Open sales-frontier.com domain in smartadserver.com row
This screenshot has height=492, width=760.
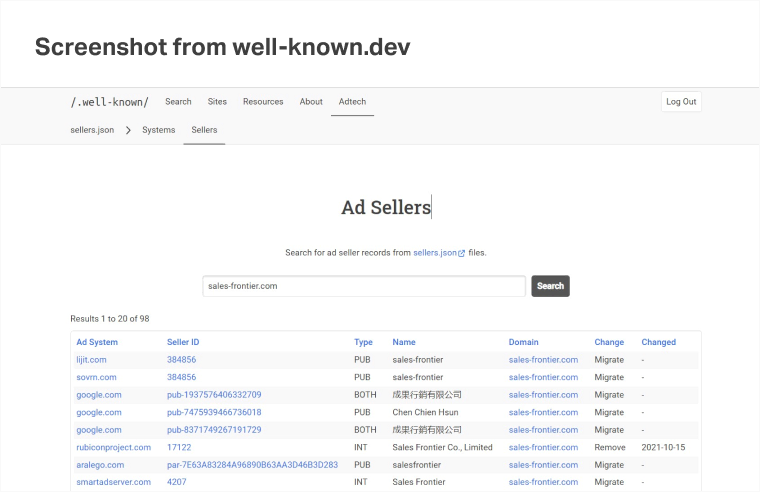tap(543, 482)
